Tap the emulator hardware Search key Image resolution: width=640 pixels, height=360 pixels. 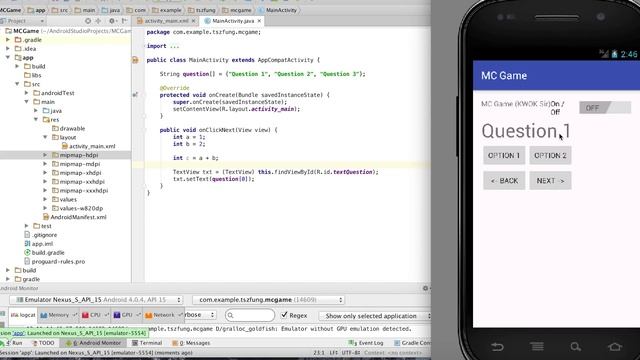(576, 347)
